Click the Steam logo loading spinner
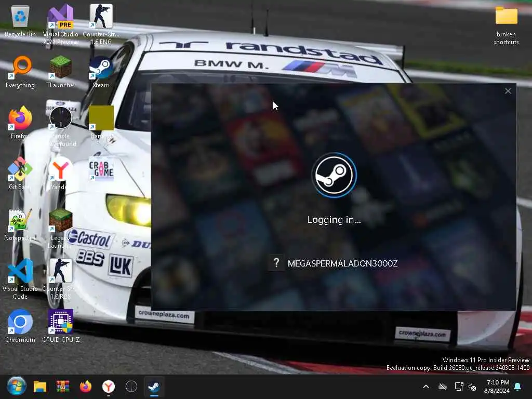The width and height of the screenshot is (532, 399). click(x=334, y=175)
